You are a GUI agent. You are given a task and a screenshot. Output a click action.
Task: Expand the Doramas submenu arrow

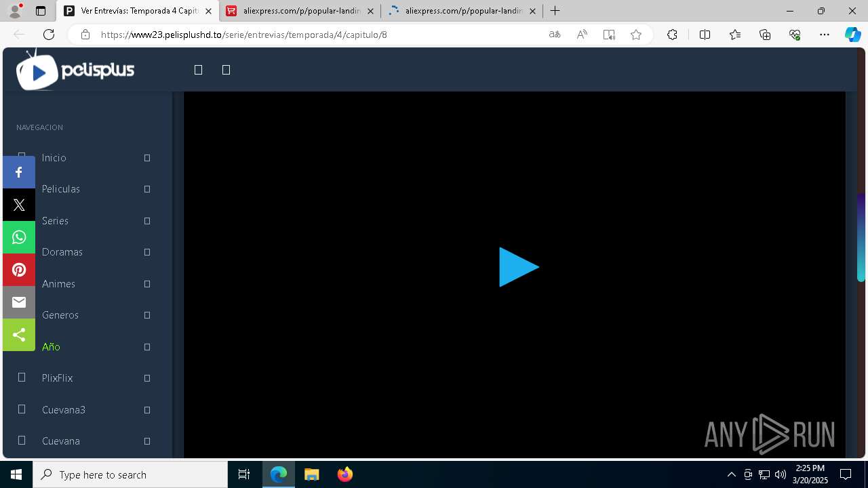pos(147,252)
